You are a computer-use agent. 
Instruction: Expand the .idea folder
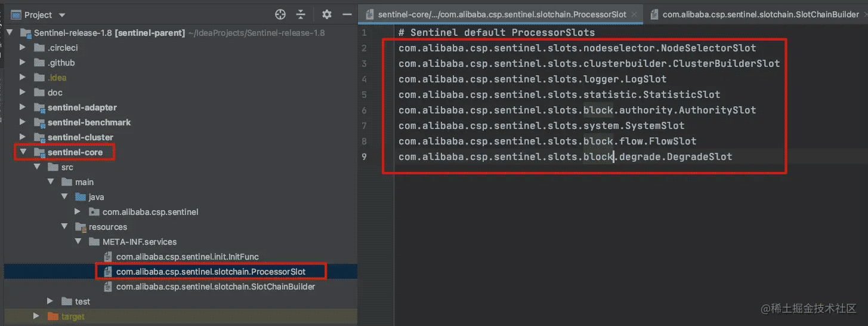(x=23, y=78)
